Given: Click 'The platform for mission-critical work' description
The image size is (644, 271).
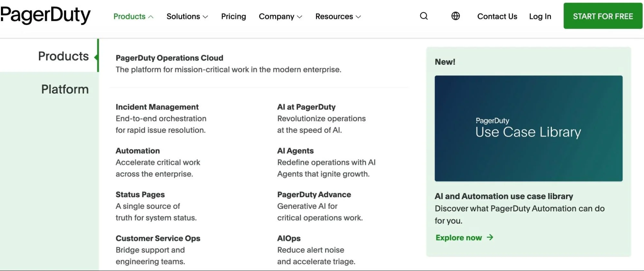Looking at the screenshot, I should pyautogui.click(x=228, y=70).
